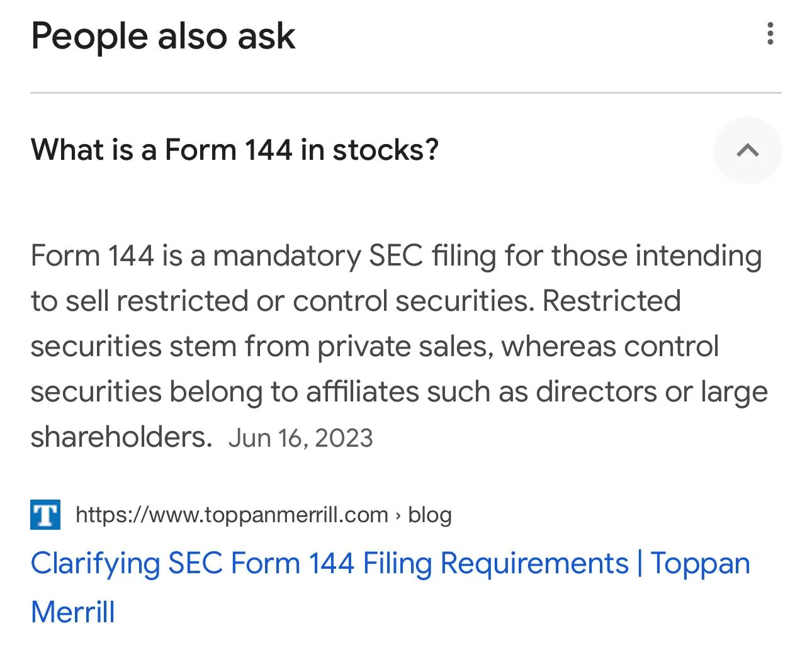This screenshot has width=812, height=655.
Task: Click the toppanmerrill.com URL text
Action: pyautogui.click(x=232, y=515)
